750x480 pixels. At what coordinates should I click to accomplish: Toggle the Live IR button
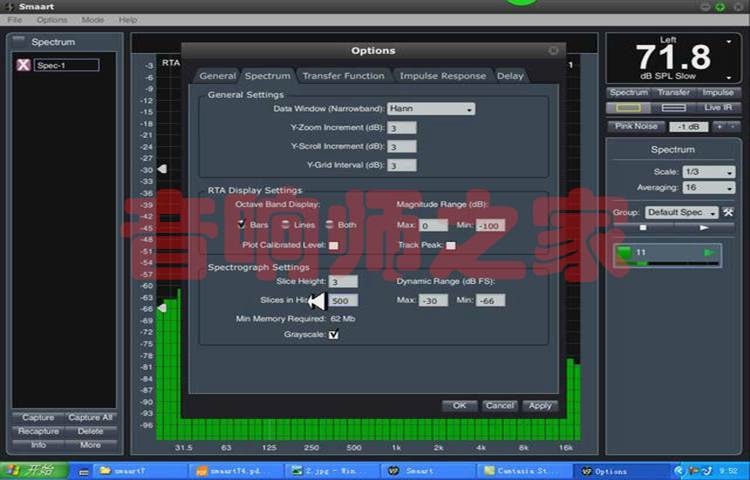tap(717, 108)
